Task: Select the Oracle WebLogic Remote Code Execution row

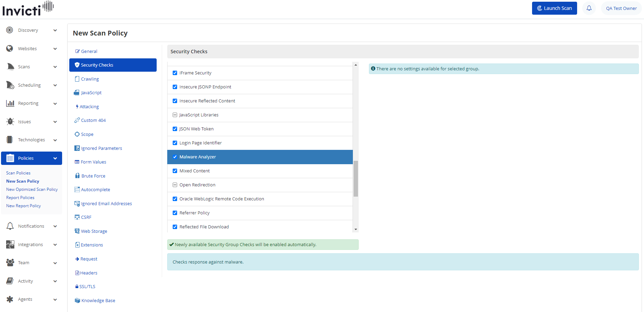Action: click(260, 199)
